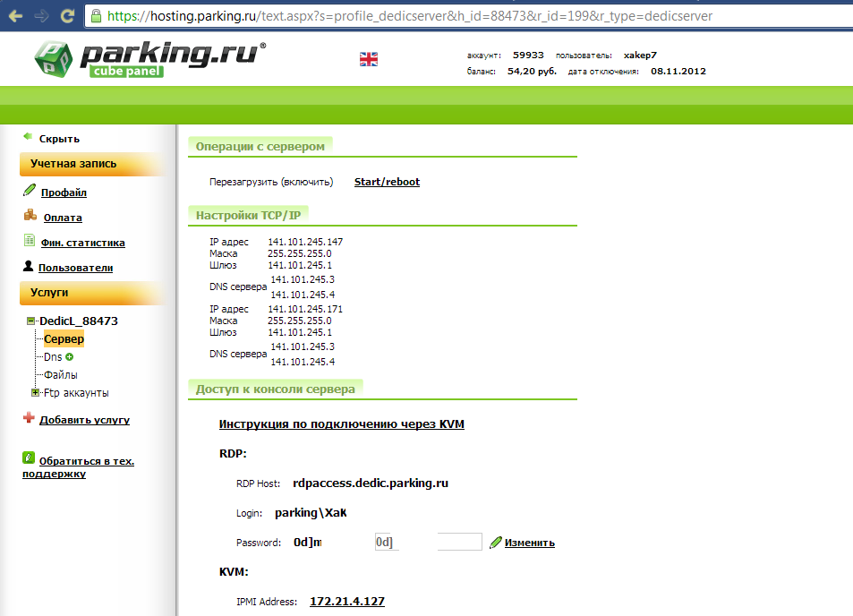Select Сервер in the services tree
The width and height of the screenshot is (853, 616).
pos(64,339)
